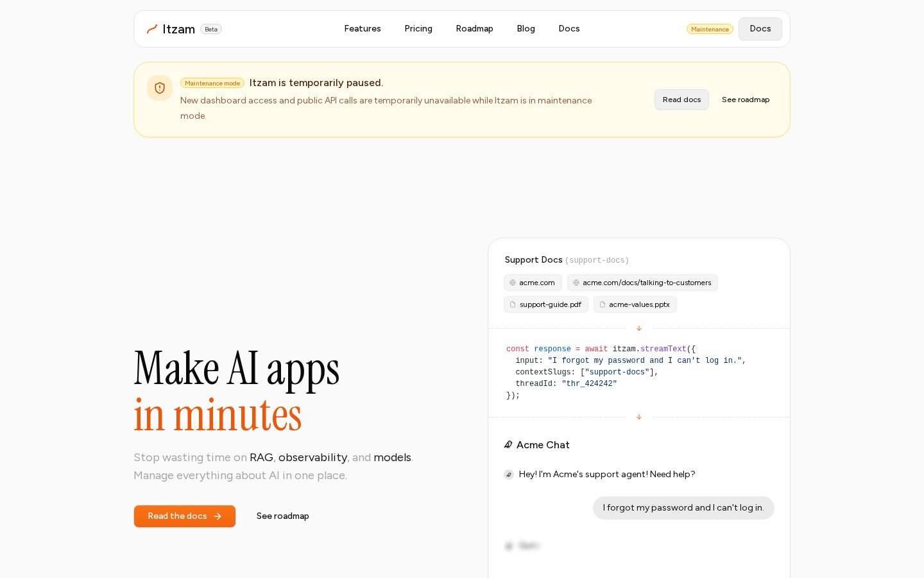Click the 'Hey! I'm Acme's support agent' message
Screen dimensions: 924x578
coord(607,475)
